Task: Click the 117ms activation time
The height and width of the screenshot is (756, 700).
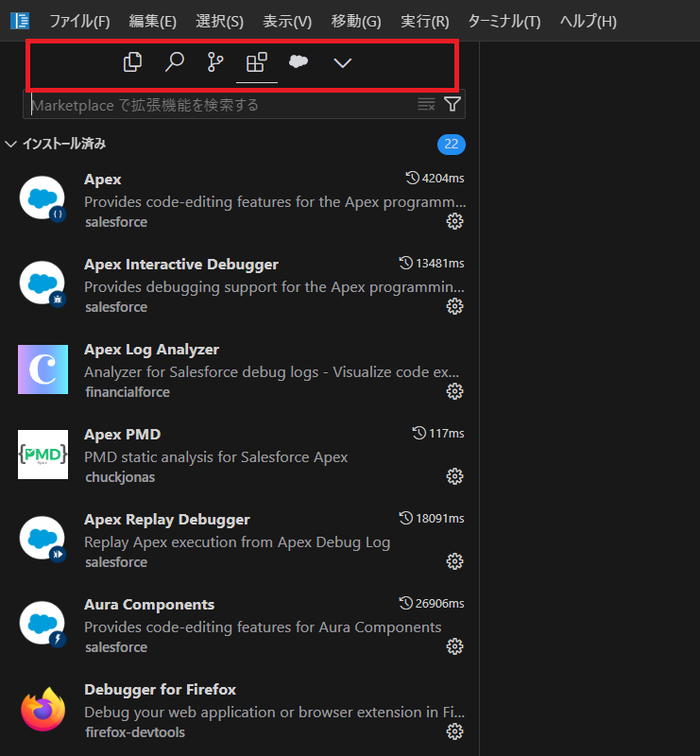Action: click(x=438, y=434)
